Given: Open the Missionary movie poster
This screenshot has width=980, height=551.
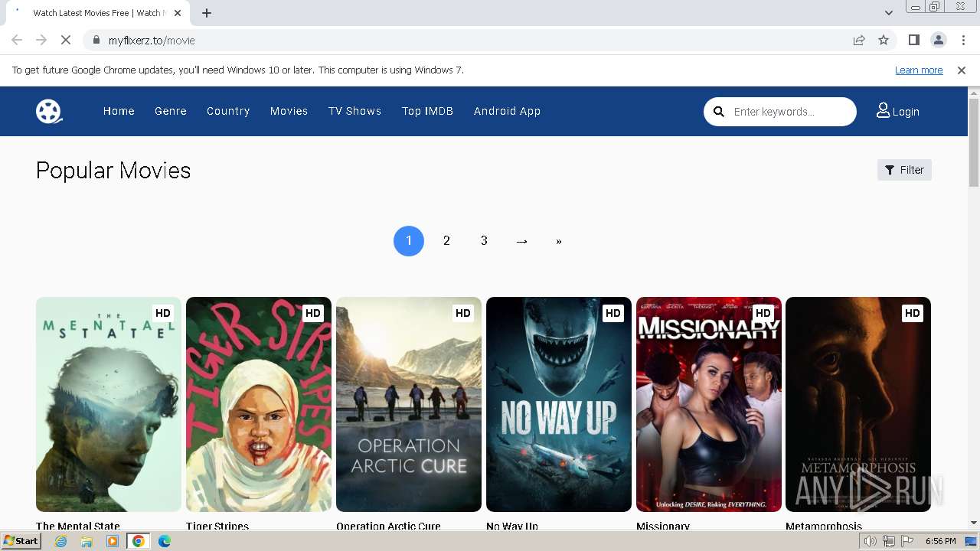Looking at the screenshot, I should tap(709, 404).
